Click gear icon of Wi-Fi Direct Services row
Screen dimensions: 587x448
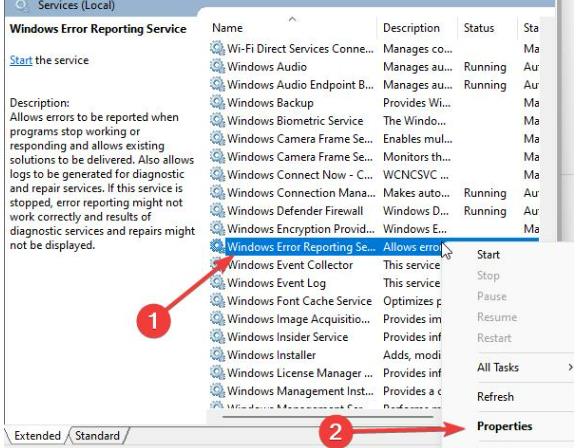(217, 48)
